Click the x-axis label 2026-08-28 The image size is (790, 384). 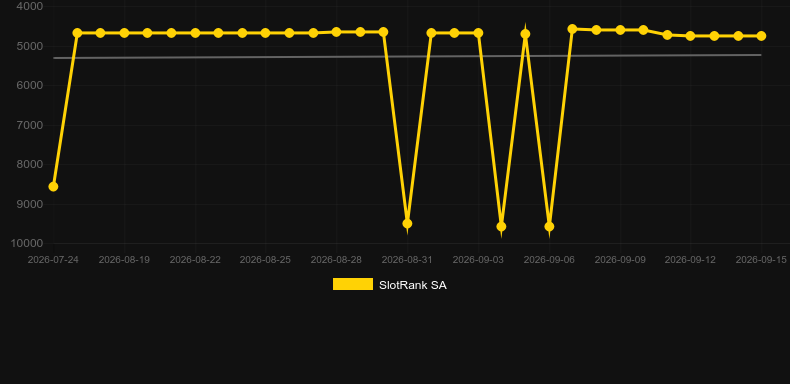pos(337,260)
